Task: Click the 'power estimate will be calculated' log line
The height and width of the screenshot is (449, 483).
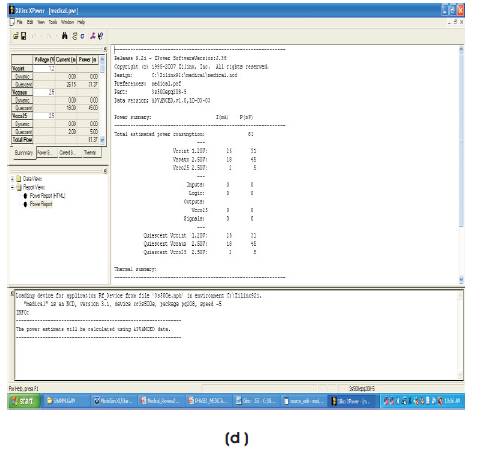Action: pos(93,329)
